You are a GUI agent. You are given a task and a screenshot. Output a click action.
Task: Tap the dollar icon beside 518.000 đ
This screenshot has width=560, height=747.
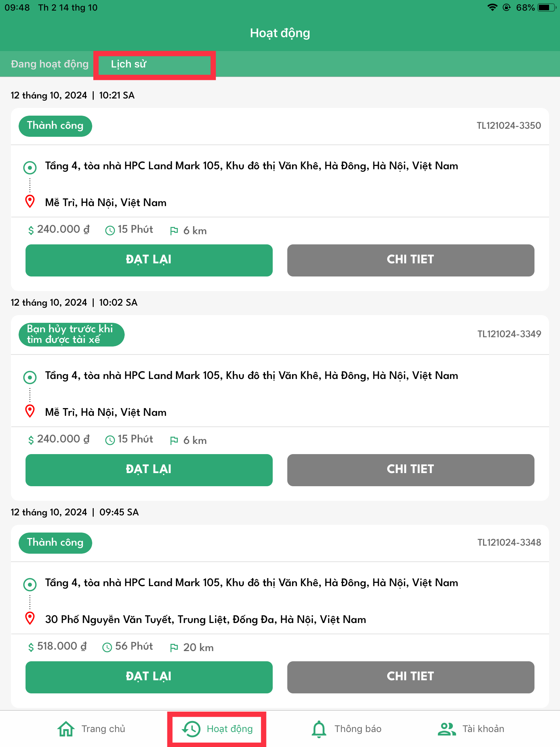(31, 647)
